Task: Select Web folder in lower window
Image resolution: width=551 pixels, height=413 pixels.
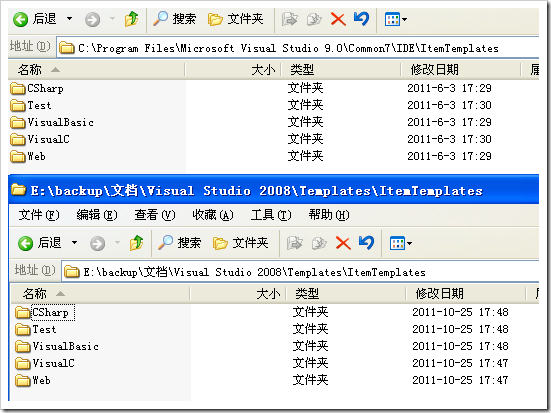Action: coord(33,380)
